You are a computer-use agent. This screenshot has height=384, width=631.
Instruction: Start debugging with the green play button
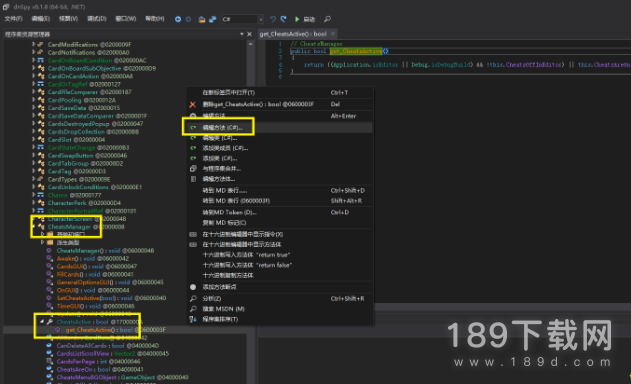tap(297, 19)
